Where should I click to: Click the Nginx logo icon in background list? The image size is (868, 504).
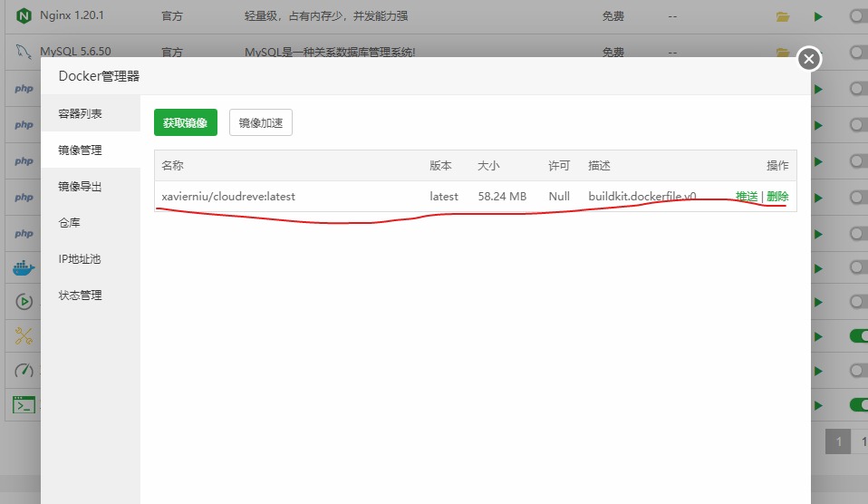pyautogui.click(x=24, y=16)
